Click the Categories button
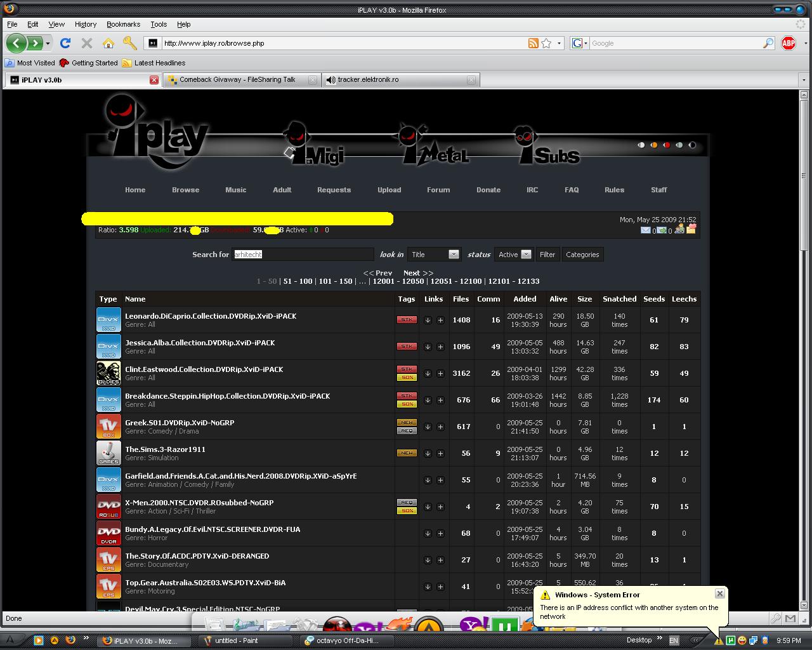Viewport: 812px width, 650px height. [582, 255]
